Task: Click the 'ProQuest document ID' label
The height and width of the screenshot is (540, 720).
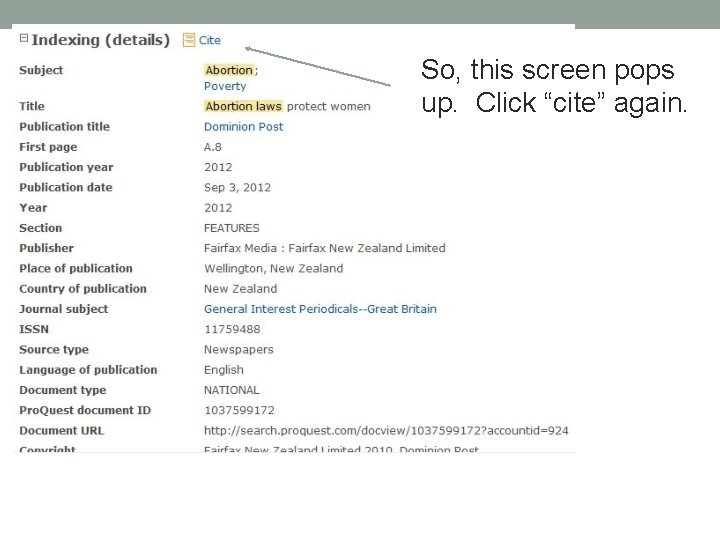Action: pos(85,411)
